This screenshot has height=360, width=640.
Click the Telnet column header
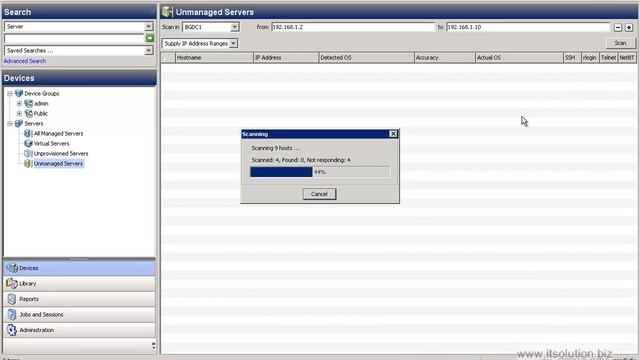click(608, 58)
